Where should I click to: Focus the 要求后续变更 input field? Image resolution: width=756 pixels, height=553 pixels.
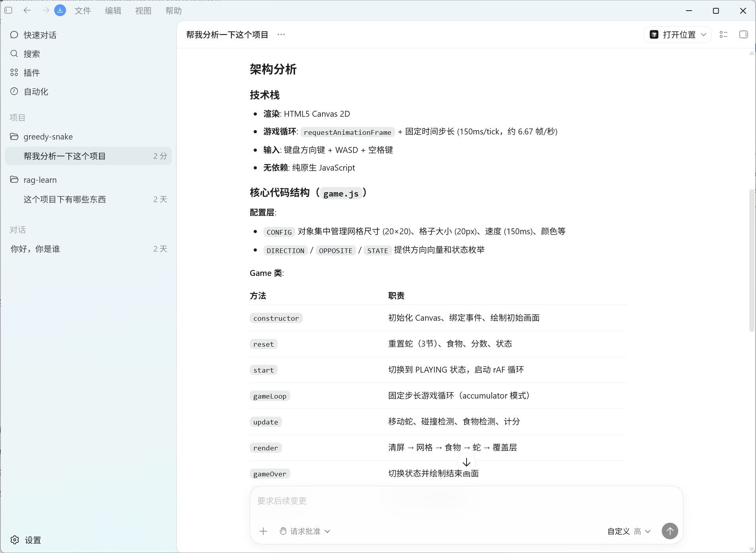[466, 501]
